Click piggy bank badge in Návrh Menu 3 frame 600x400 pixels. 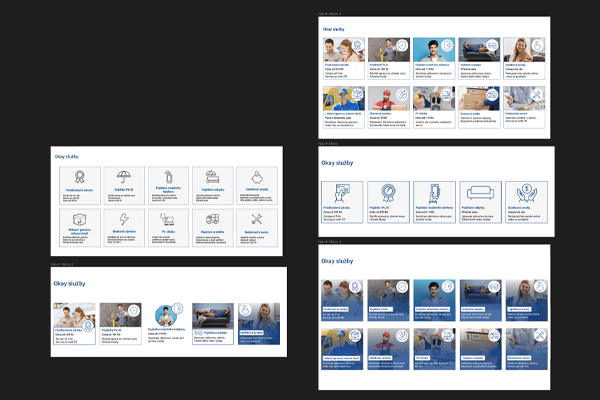[x=540, y=287]
